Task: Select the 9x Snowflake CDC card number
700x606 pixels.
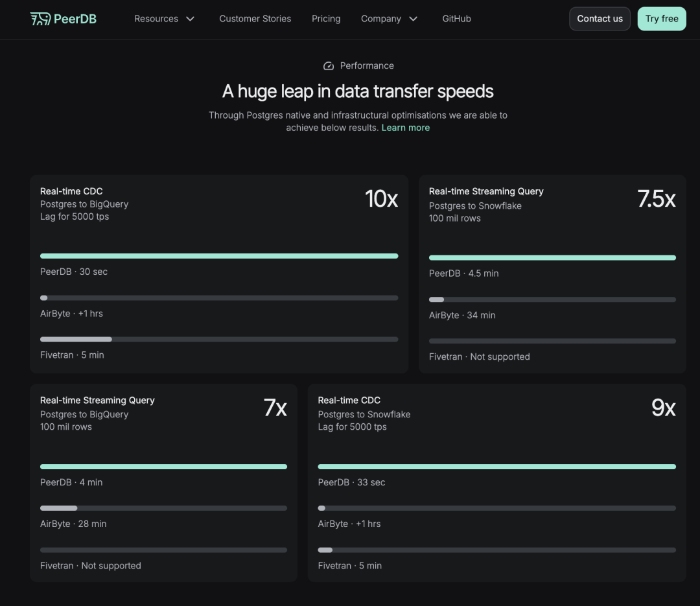Action: click(x=663, y=408)
